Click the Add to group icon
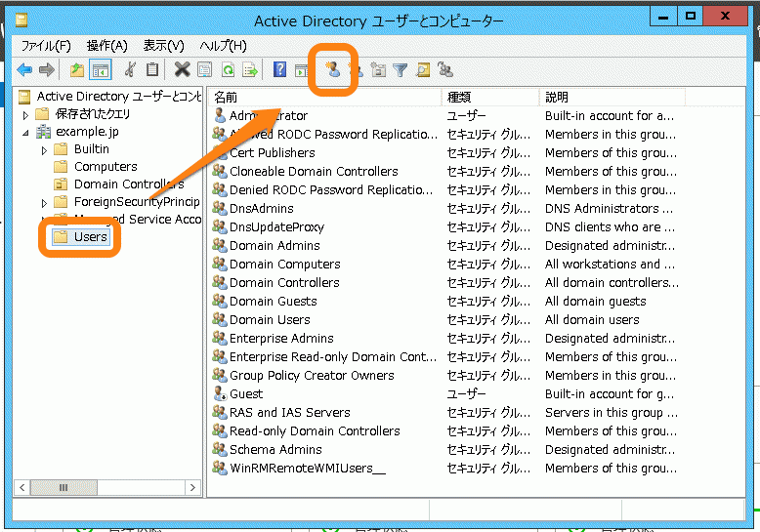760x532 pixels. pyautogui.click(x=444, y=69)
